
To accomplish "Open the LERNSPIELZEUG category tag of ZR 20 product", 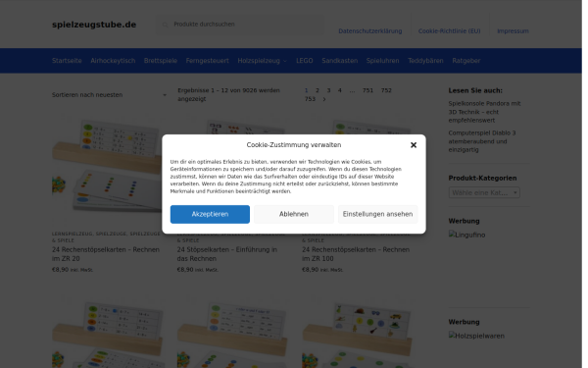I will 73,234.
